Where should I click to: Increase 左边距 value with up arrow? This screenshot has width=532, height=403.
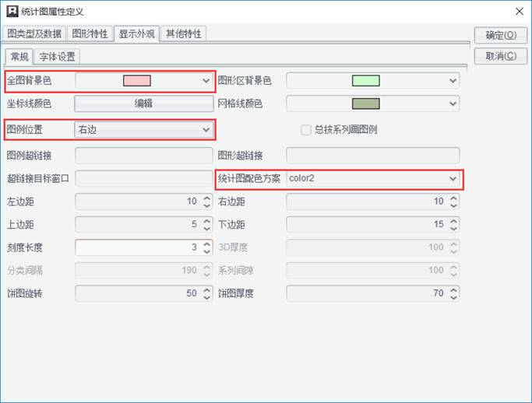coord(206,198)
